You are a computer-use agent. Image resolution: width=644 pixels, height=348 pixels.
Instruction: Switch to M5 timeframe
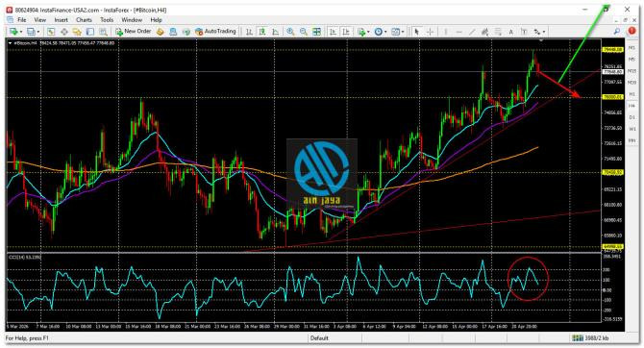[x=632, y=60]
